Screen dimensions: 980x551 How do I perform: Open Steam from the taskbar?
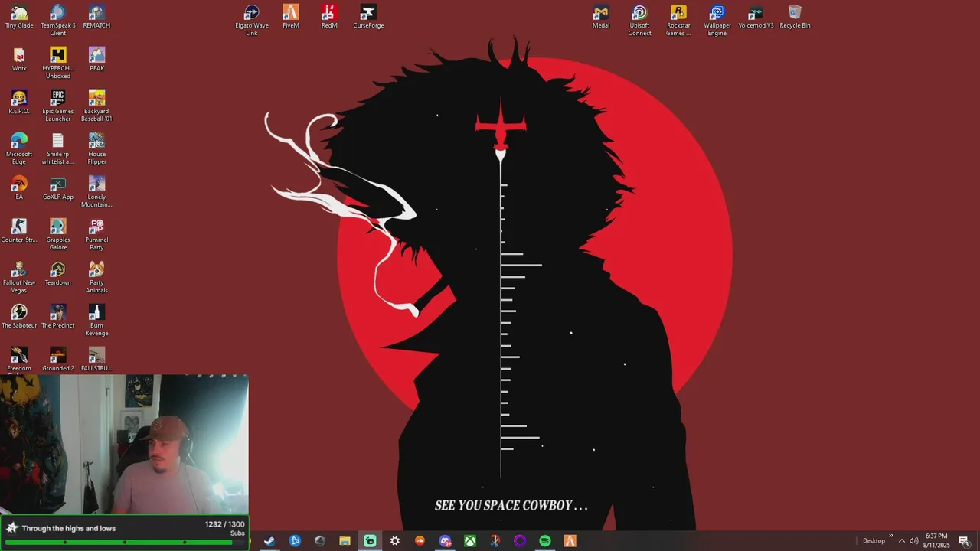(x=269, y=541)
